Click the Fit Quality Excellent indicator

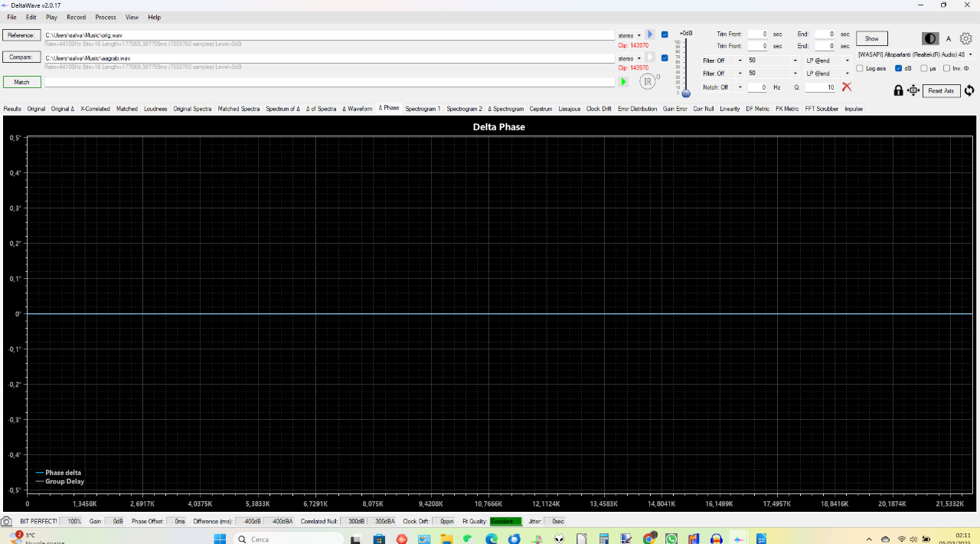tap(505, 521)
